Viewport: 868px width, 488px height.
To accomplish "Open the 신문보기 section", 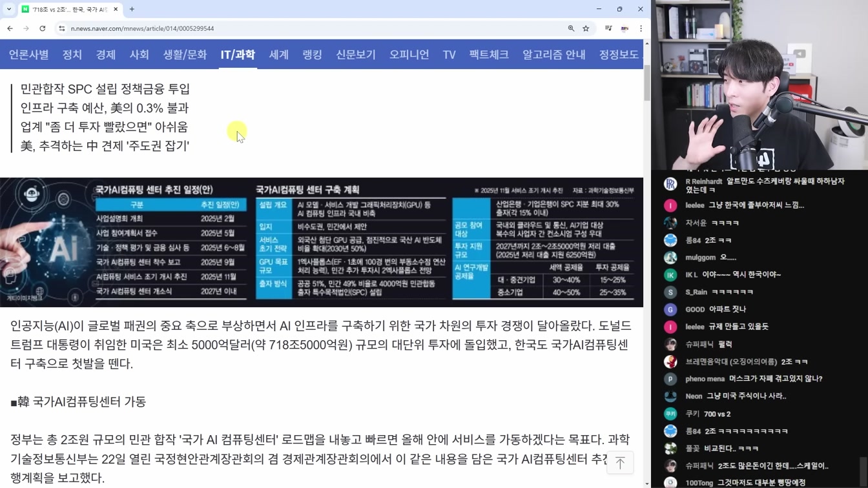I will tap(356, 54).
